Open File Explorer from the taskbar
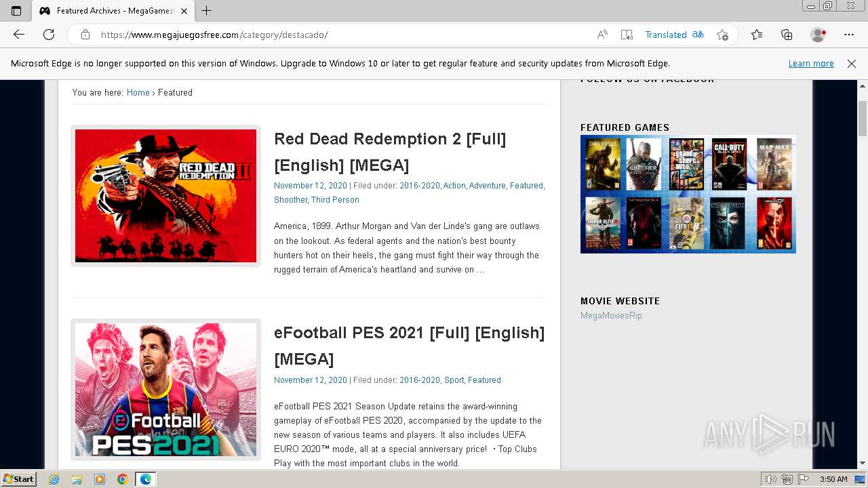The height and width of the screenshot is (488, 868). pos(77,479)
